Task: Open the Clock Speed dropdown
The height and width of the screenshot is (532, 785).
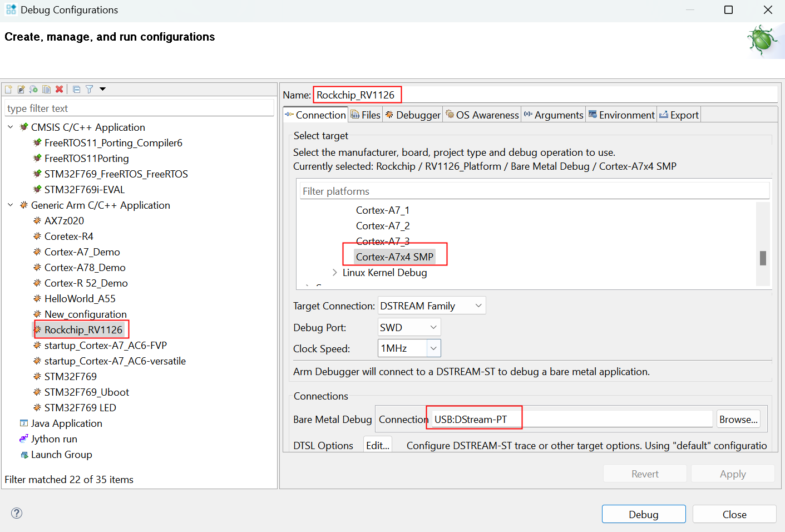Action: click(434, 348)
